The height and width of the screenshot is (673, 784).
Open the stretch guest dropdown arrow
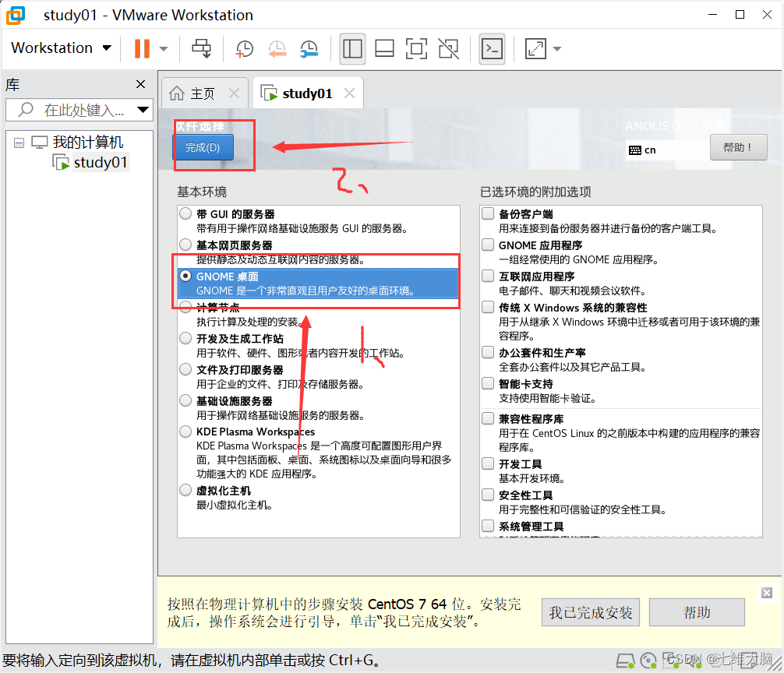point(557,48)
